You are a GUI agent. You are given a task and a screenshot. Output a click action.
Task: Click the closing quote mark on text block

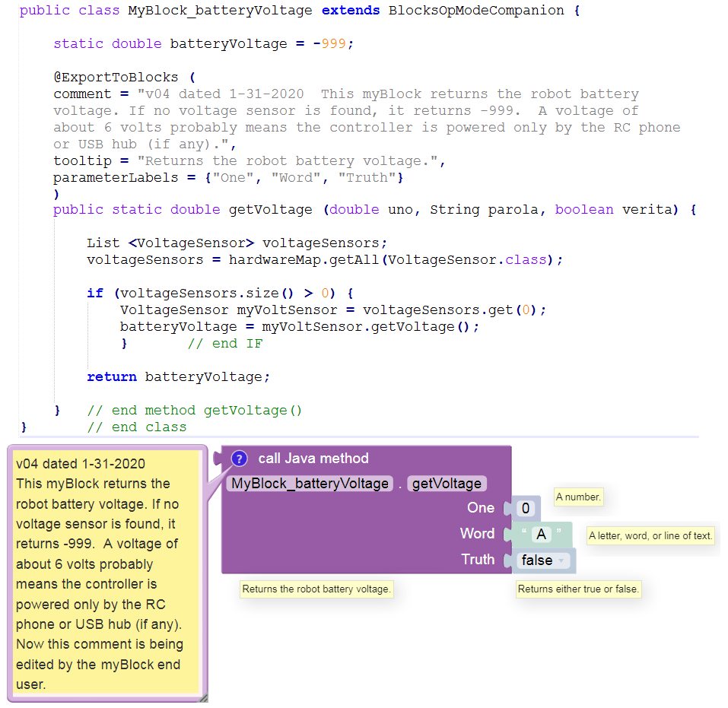pyautogui.click(x=559, y=534)
